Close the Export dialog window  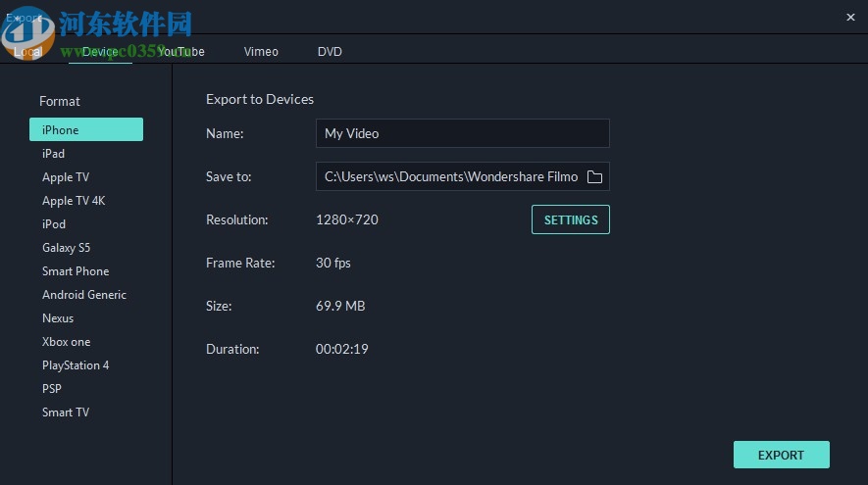coord(849,17)
